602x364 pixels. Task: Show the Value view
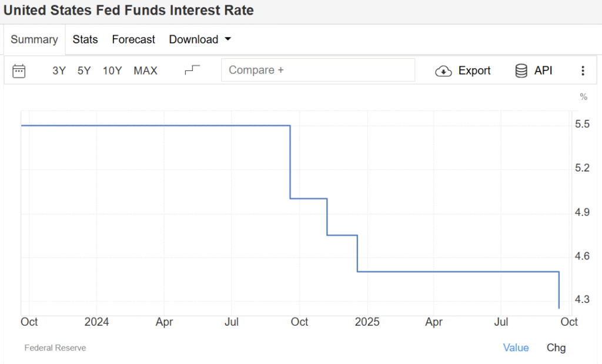(x=516, y=348)
